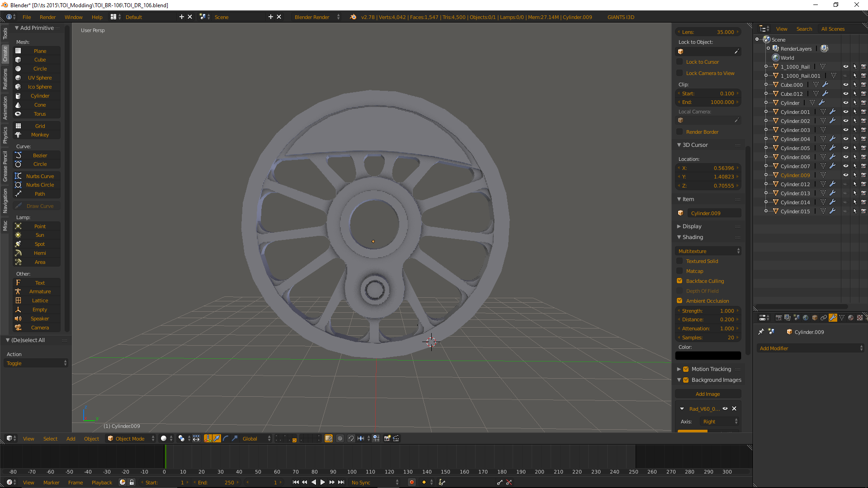This screenshot has height=488, width=868.
Task: Click the Render Border option
Action: [702, 132]
